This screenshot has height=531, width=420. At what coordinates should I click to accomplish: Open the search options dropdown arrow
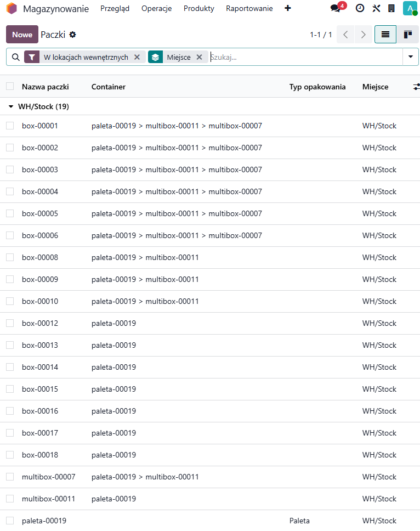tap(410, 57)
